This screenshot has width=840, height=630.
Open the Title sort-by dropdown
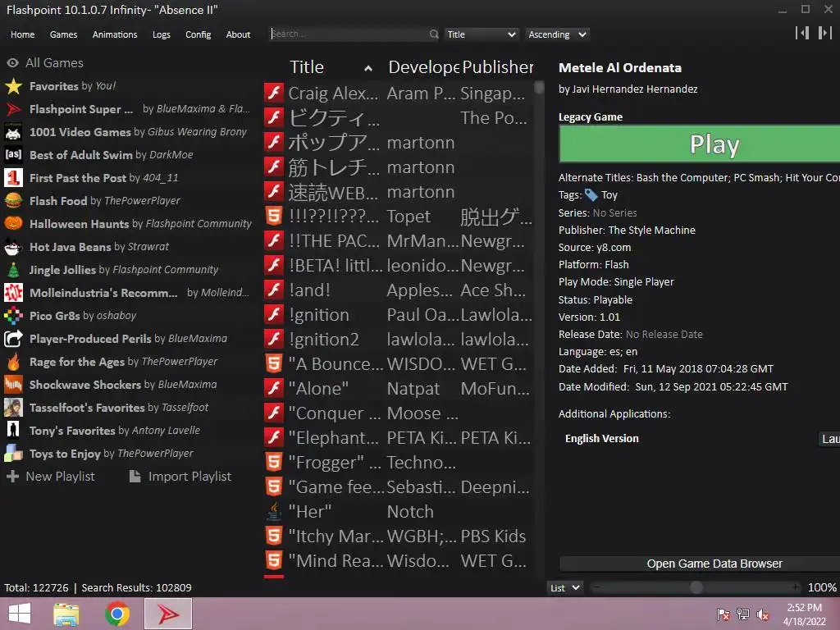[481, 34]
